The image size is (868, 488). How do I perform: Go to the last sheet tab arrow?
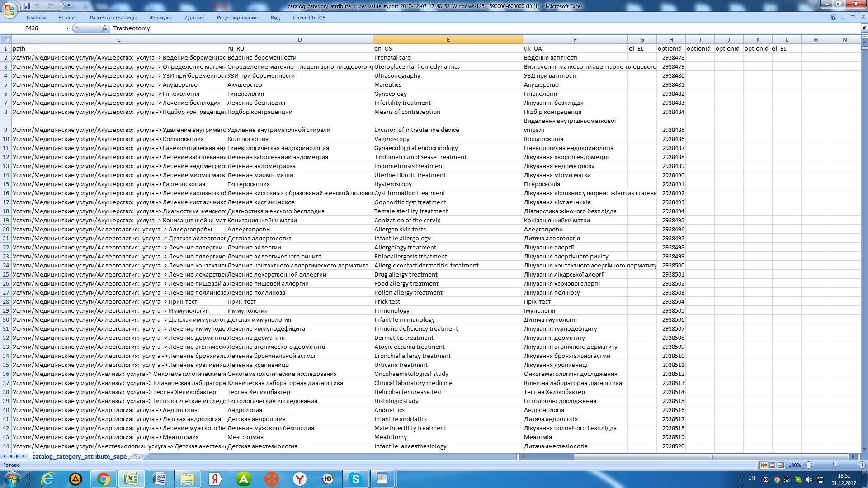click(24, 456)
